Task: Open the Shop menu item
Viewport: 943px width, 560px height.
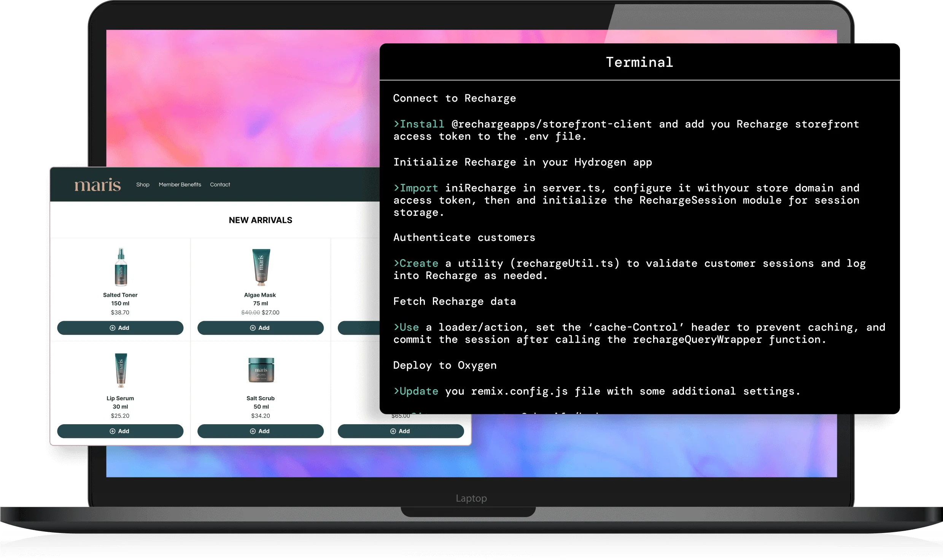Action: tap(143, 185)
